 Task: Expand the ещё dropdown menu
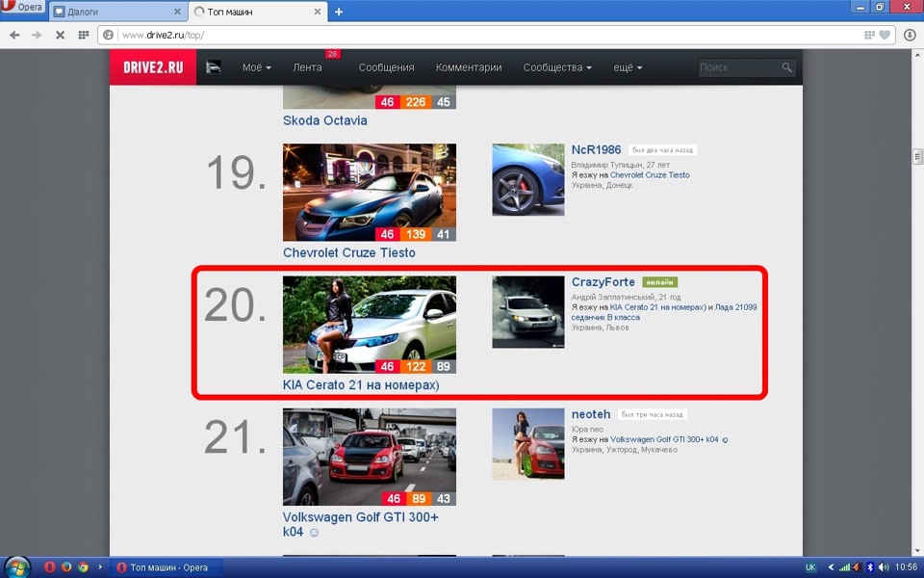[x=628, y=67]
